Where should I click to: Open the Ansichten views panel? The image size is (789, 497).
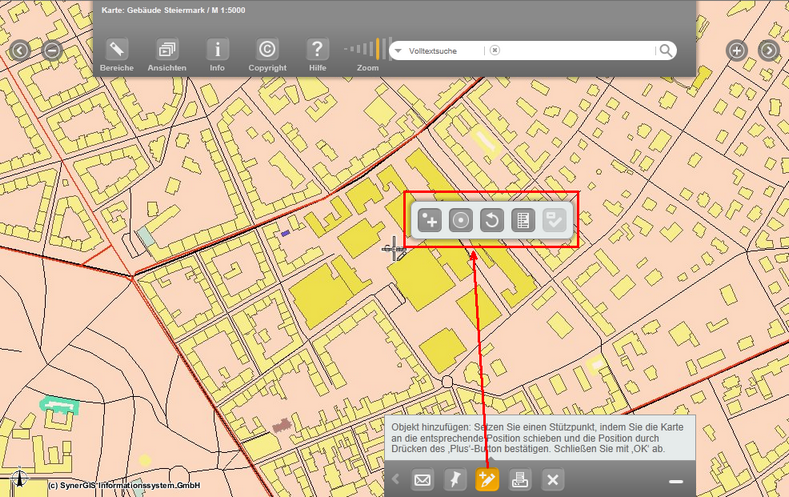coord(166,50)
